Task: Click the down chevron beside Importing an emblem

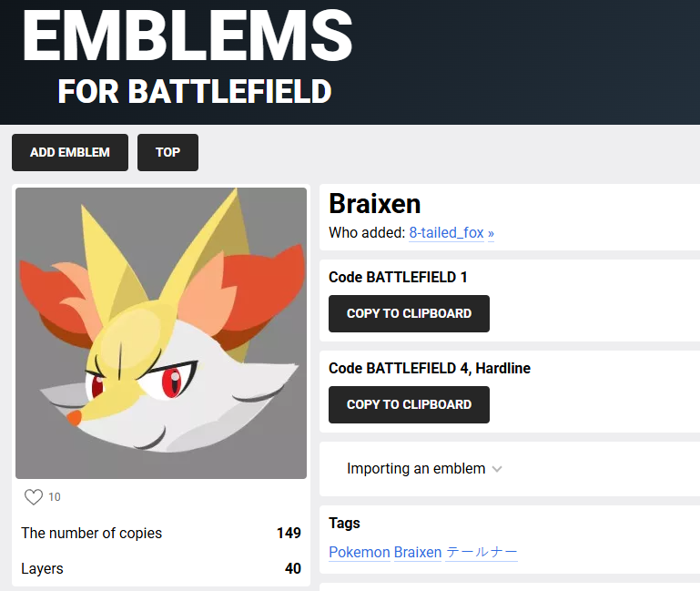Action: tap(497, 469)
